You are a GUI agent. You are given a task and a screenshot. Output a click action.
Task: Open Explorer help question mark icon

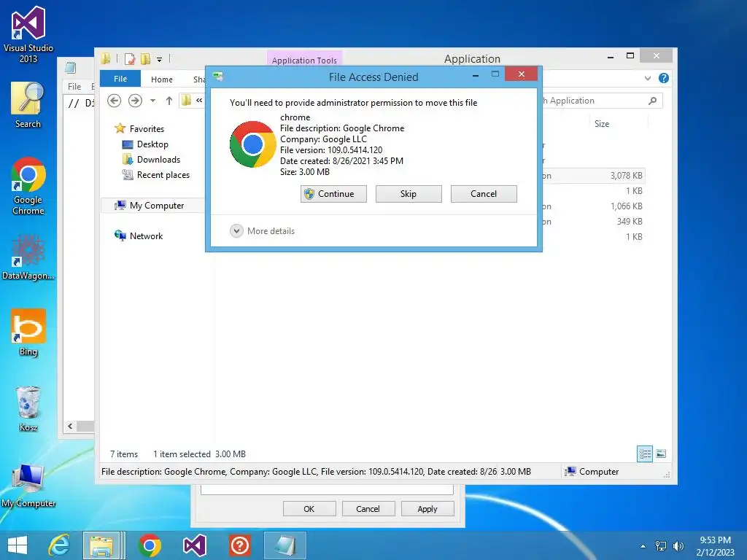point(663,78)
